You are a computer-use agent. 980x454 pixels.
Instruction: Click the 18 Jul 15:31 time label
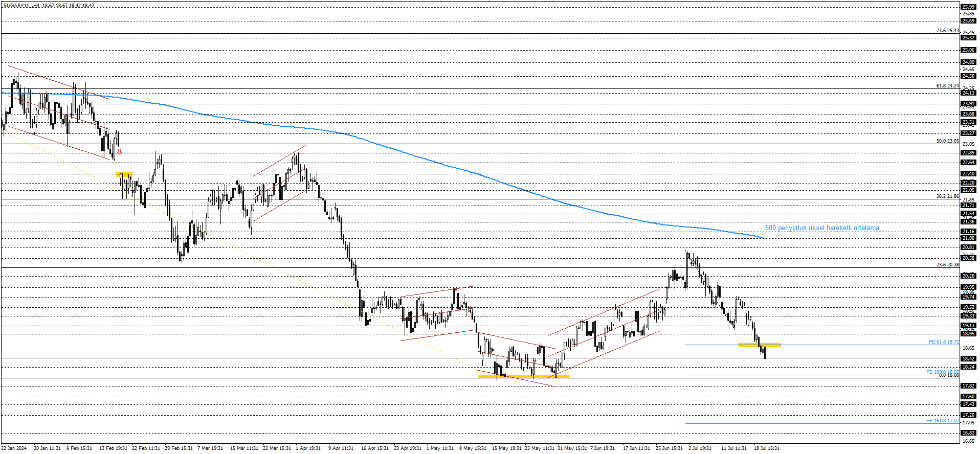pos(766,448)
